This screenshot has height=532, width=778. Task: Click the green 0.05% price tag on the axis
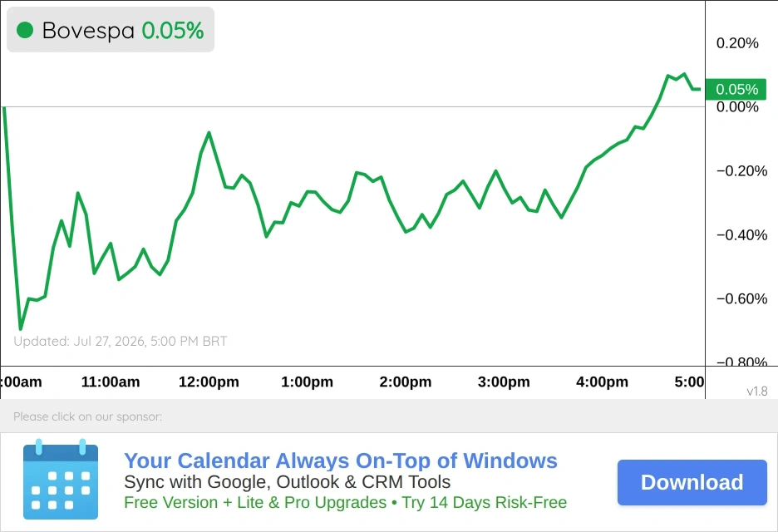[736, 89]
